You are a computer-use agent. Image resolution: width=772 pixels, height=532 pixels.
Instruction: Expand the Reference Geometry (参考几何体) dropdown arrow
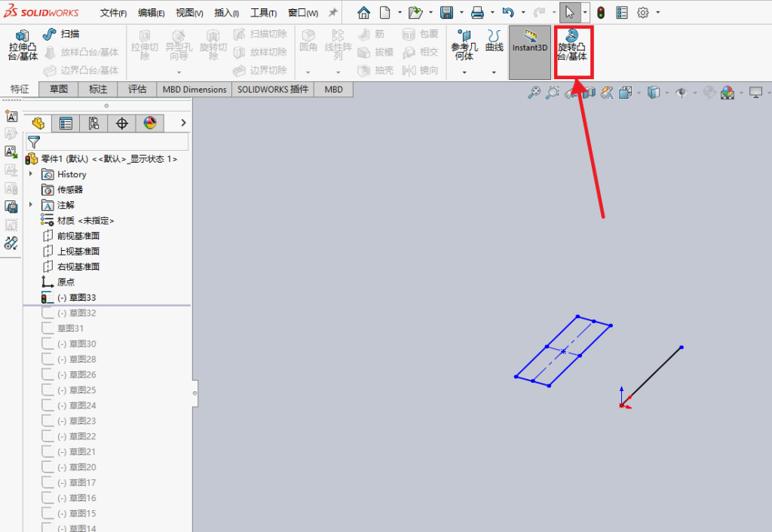464,72
